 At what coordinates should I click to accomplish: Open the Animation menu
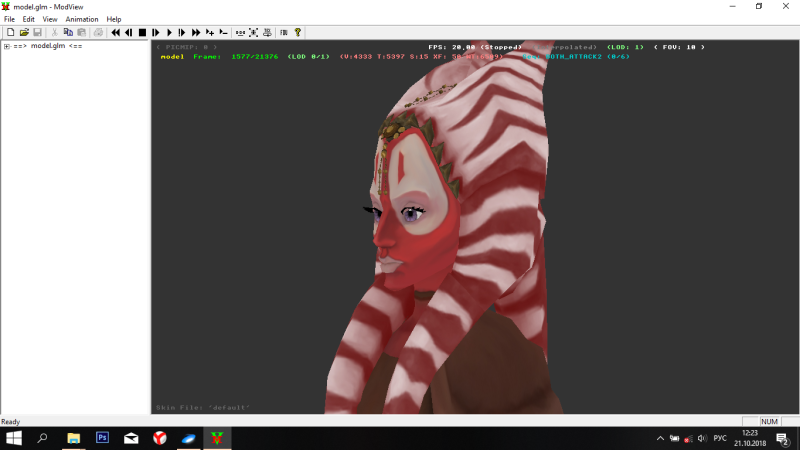tap(82, 19)
